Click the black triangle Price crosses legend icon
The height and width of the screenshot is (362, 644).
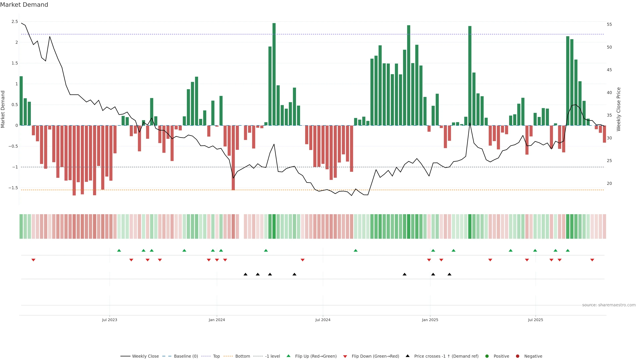[408, 356]
